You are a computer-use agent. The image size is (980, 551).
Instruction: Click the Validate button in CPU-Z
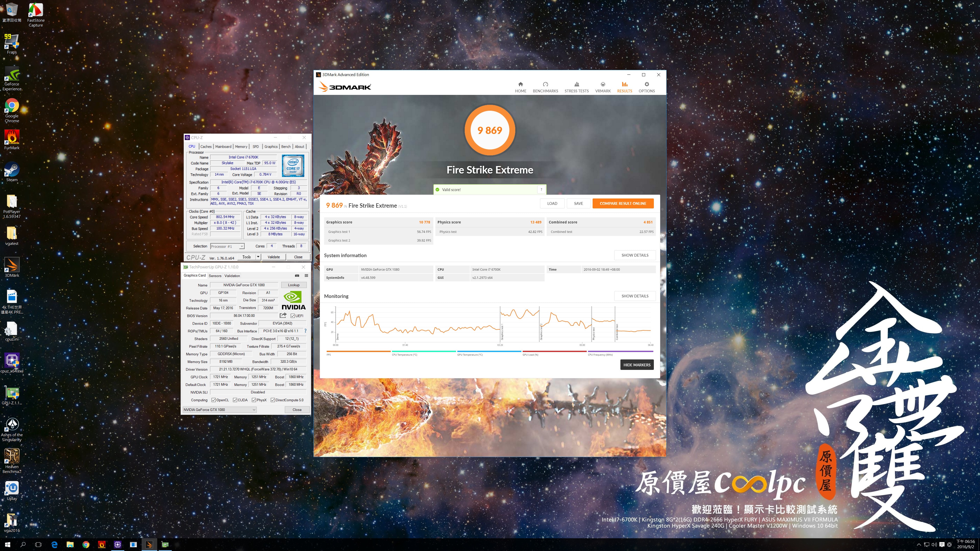coord(274,257)
